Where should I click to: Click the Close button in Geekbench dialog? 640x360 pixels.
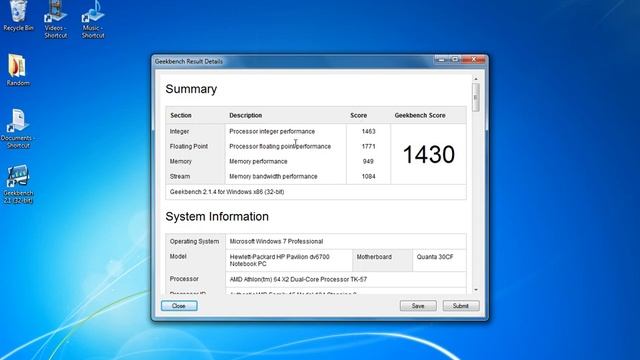[x=179, y=306]
